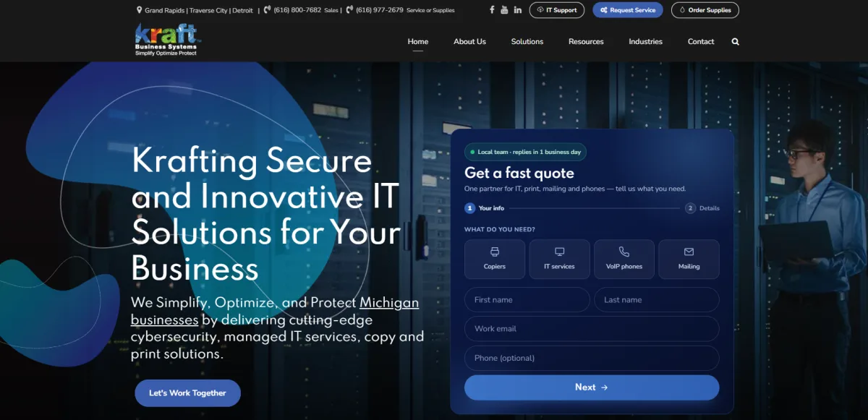
Task: Open the Solutions menu
Action: point(527,41)
